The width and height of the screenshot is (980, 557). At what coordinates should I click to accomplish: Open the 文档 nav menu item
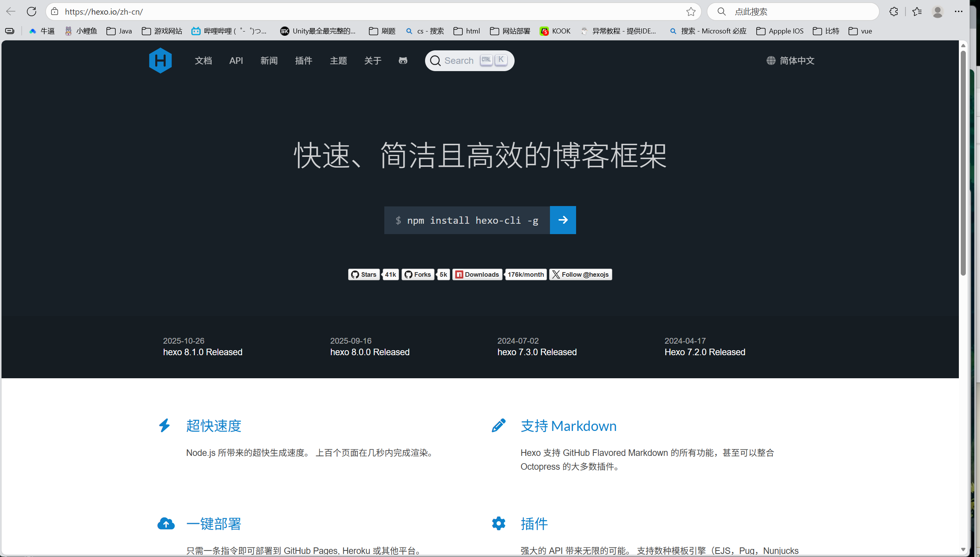(203, 60)
